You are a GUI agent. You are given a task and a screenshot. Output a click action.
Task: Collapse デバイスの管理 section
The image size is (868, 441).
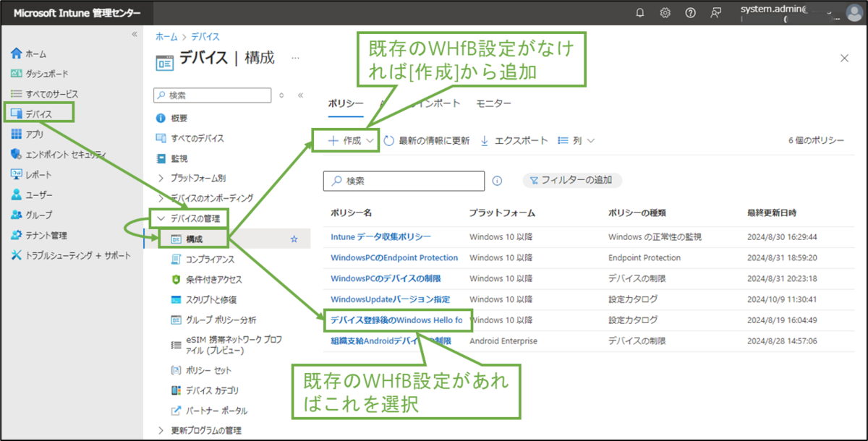pyautogui.click(x=190, y=218)
